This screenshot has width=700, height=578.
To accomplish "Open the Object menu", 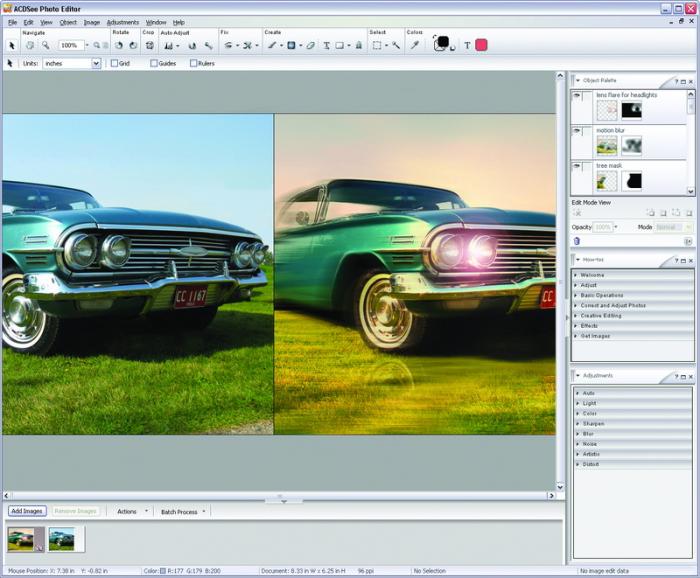I will tap(68, 22).
